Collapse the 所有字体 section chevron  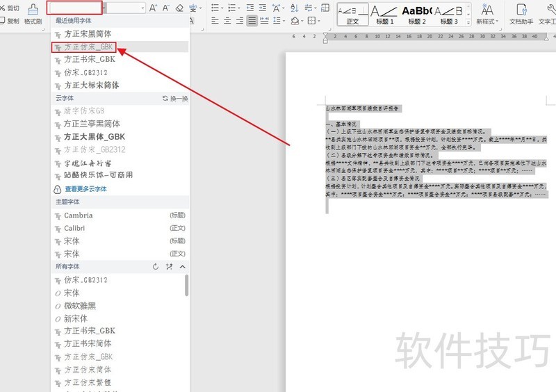[x=183, y=266]
